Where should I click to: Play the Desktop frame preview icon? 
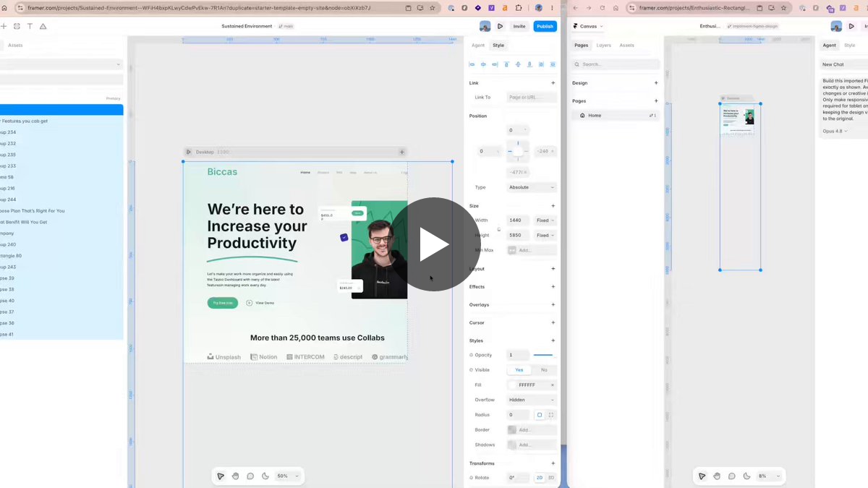(x=189, y=152)
